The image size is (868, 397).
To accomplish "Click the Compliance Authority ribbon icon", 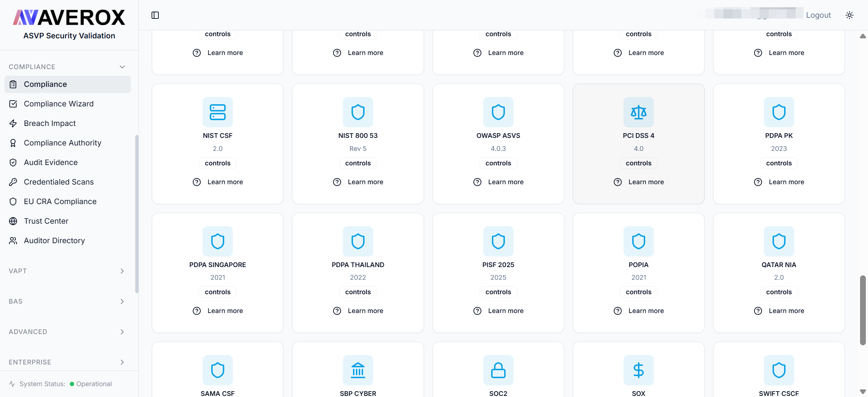I will click(x=13, y=143).
